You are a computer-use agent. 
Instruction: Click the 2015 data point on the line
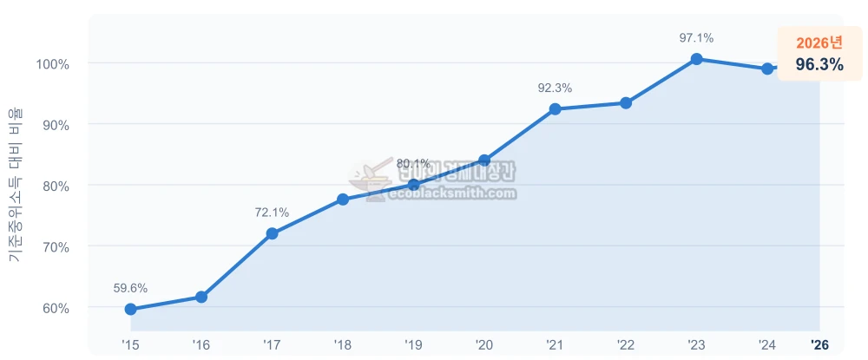[x=130, y=309]
